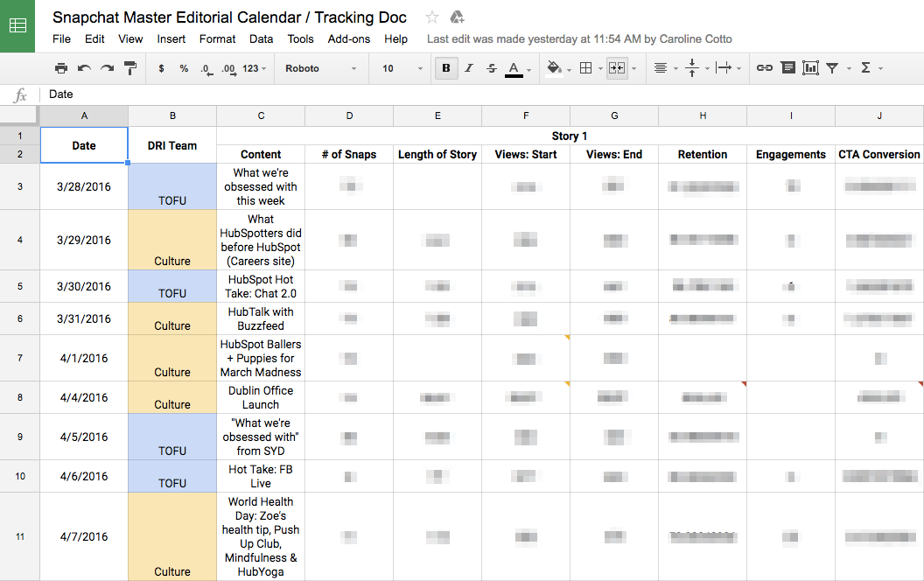Viewport: 924px width, 581px height.
Task: Open the Format menu
Action: pos(218,38)
